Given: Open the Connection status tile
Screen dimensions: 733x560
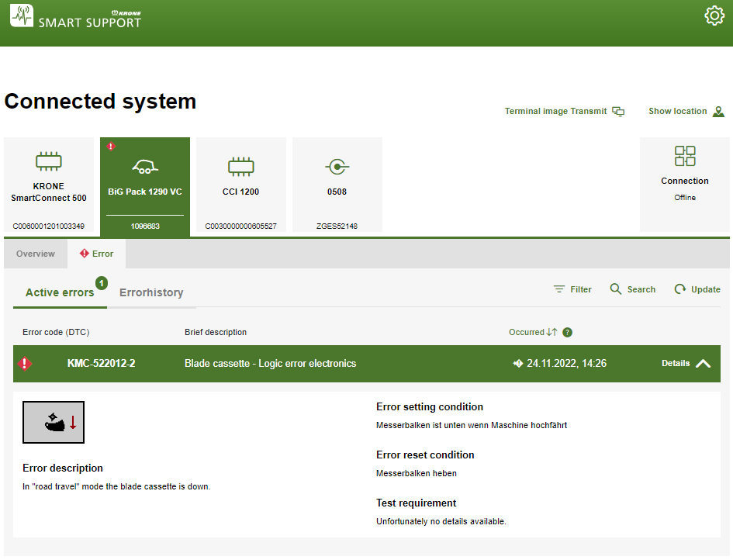Looking at the screenshot, I should 684,184.
